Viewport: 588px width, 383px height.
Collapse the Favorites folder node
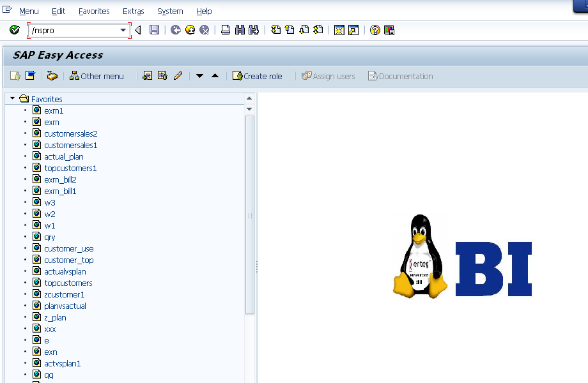(x=12, y=98)
